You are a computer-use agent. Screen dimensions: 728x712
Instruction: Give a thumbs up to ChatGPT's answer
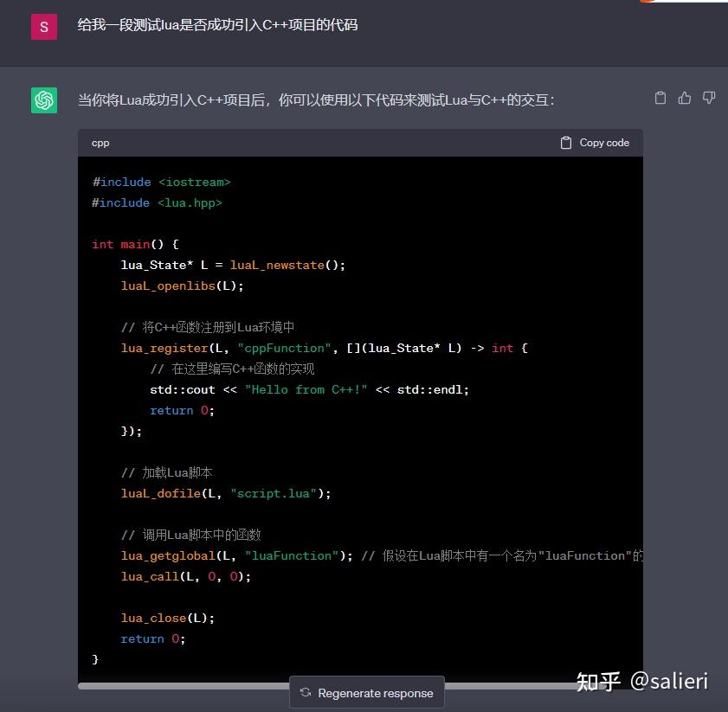pos(685,98)
